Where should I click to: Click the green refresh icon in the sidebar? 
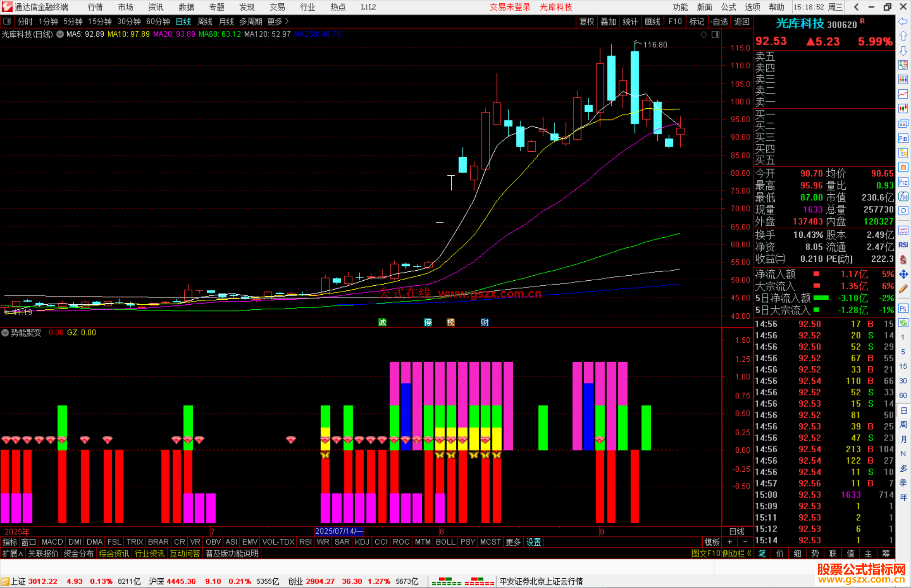[x=903, y=322]
